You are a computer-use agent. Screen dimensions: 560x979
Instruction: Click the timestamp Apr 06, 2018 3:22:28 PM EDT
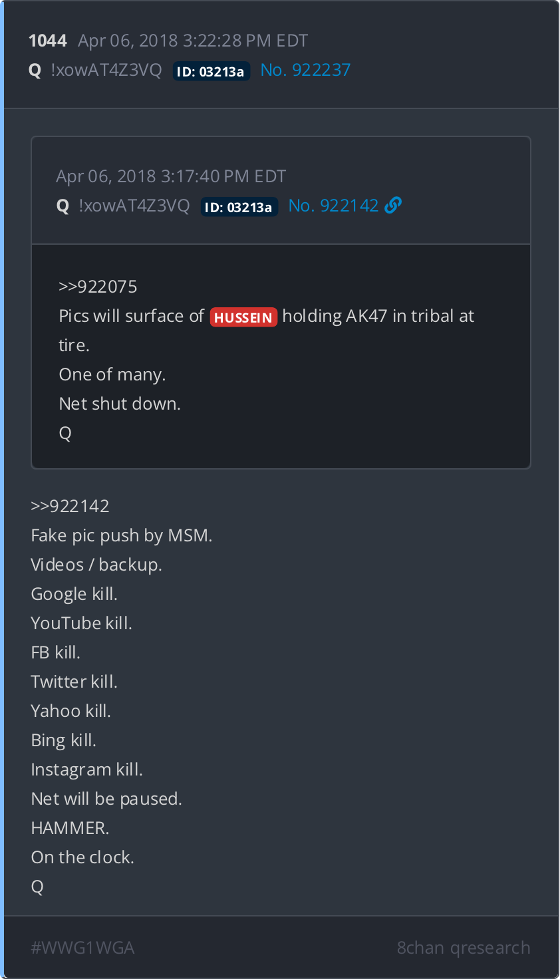coord(193,41)
